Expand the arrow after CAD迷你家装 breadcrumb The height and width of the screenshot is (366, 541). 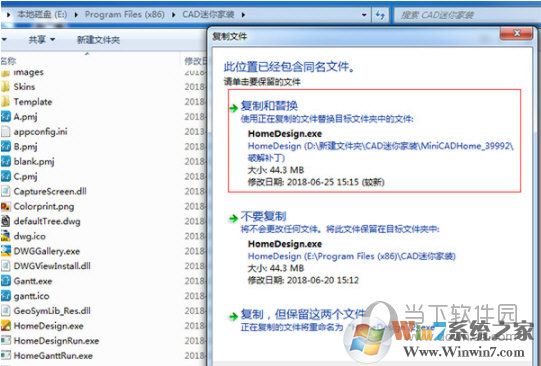pos(243,15)
